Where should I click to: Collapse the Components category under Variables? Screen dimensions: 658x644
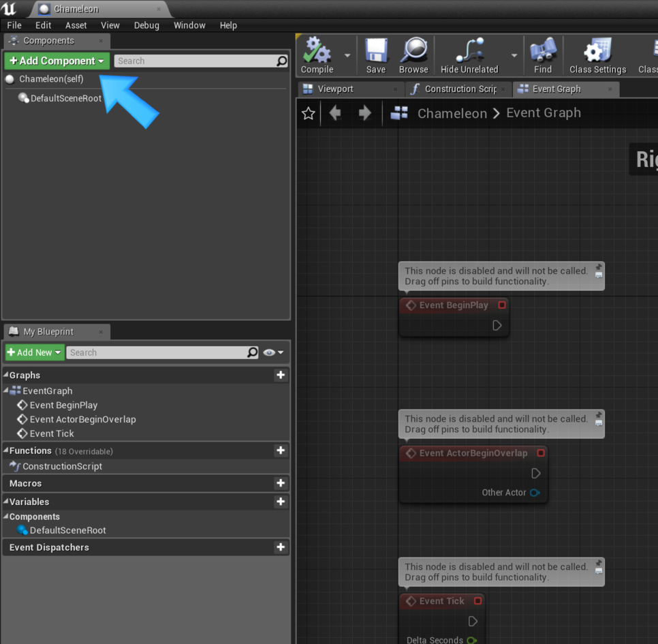click(5, 516)
